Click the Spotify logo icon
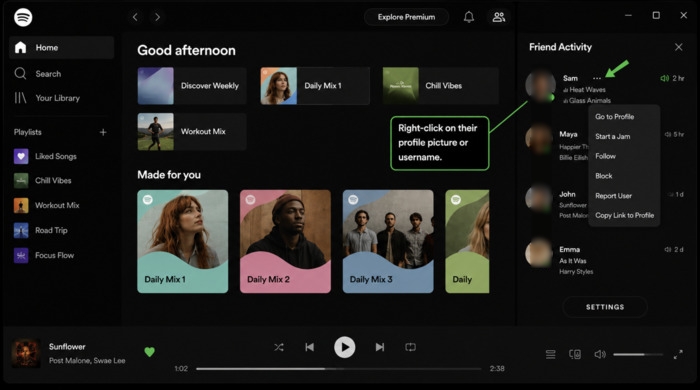The image size is (700, 390). coord(23,17)
